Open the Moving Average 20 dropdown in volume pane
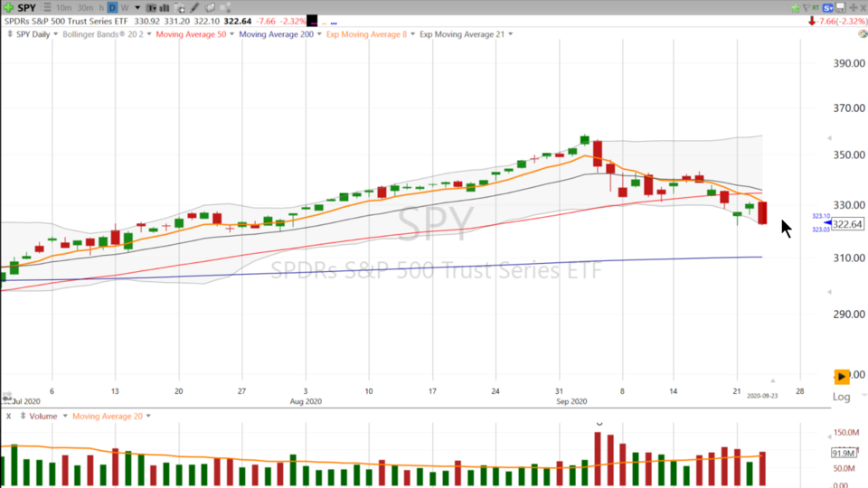Image resolution: width=868 pixels, height=488 pixels. pos(148,416)
